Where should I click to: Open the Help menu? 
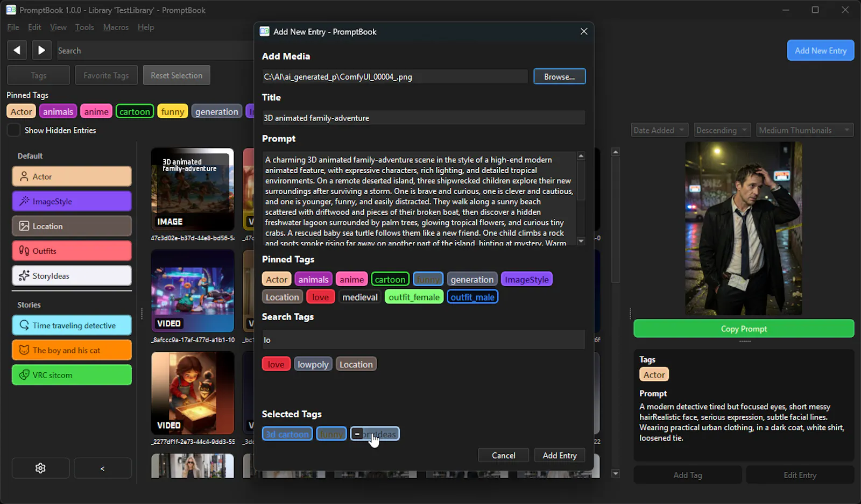tap(146, 27)
